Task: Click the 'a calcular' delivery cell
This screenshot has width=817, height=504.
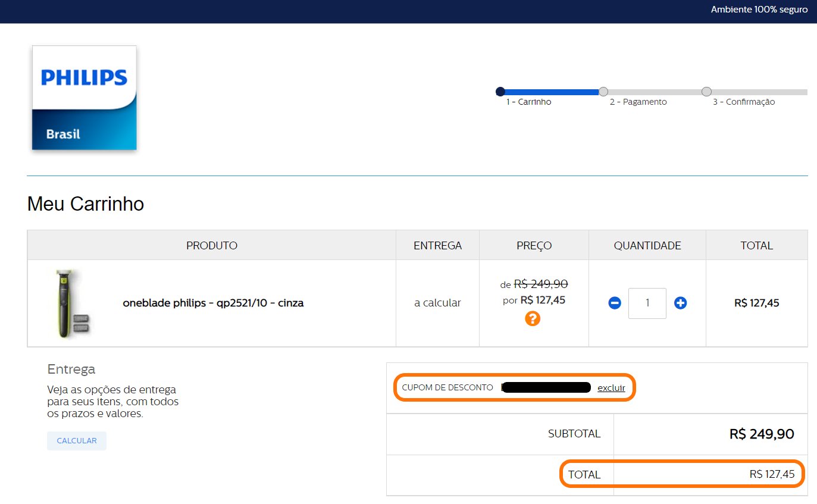Action: click(x=437, y=303)
